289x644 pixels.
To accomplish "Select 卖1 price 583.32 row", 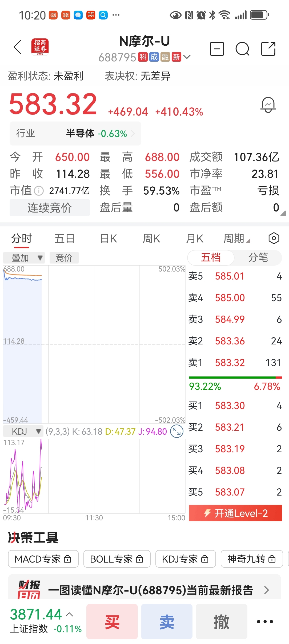I will click(235, 363).
